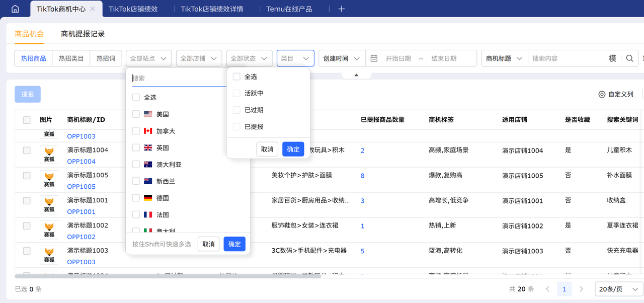Expand the 类目 dropdown
This screenshot has width=644, height=303.
[x=295, y=58]
